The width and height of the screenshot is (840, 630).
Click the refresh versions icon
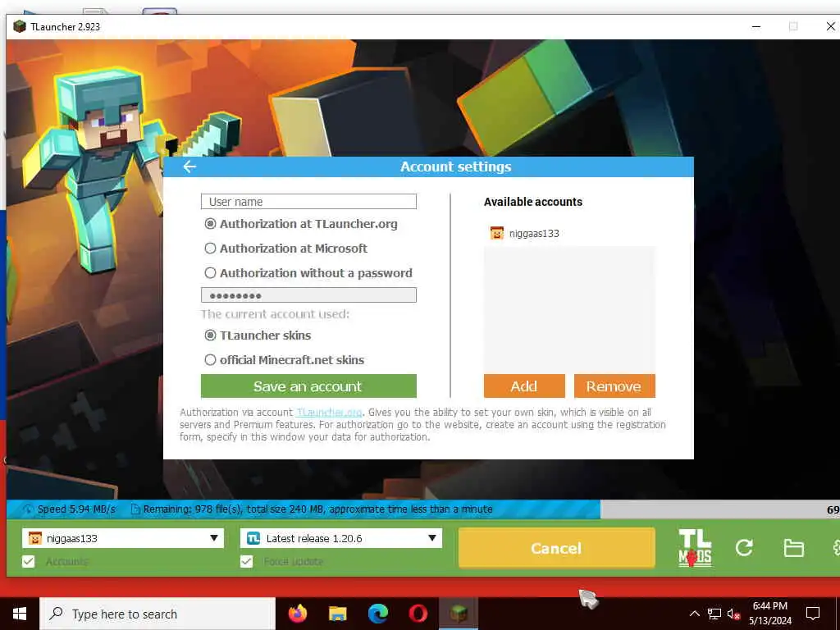(743, 547)
